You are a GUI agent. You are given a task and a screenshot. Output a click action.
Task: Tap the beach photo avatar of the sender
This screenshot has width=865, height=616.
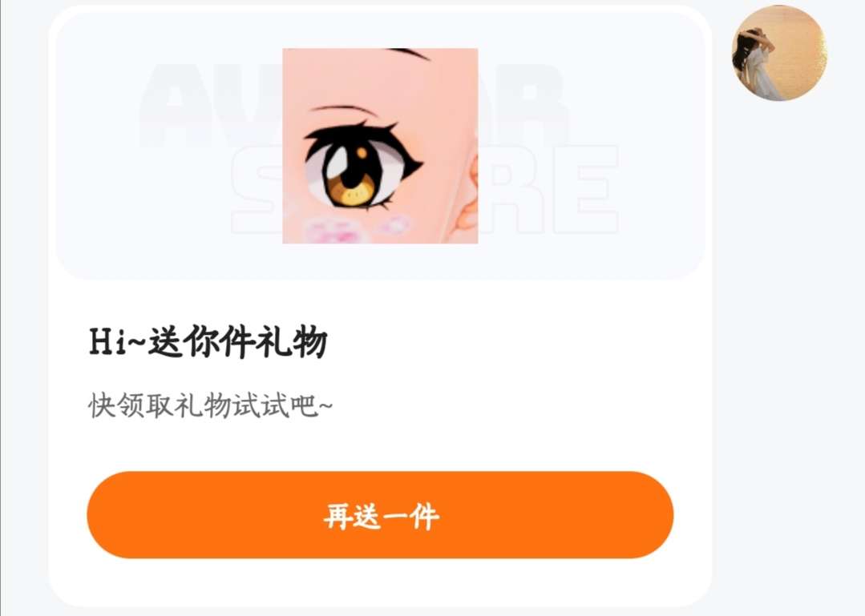(x=779, y=53)
